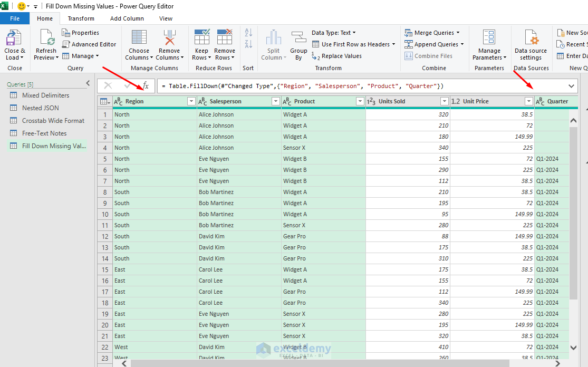Open the File tab
The height and width of the screenshot is (367, 588).
point(15,18)
